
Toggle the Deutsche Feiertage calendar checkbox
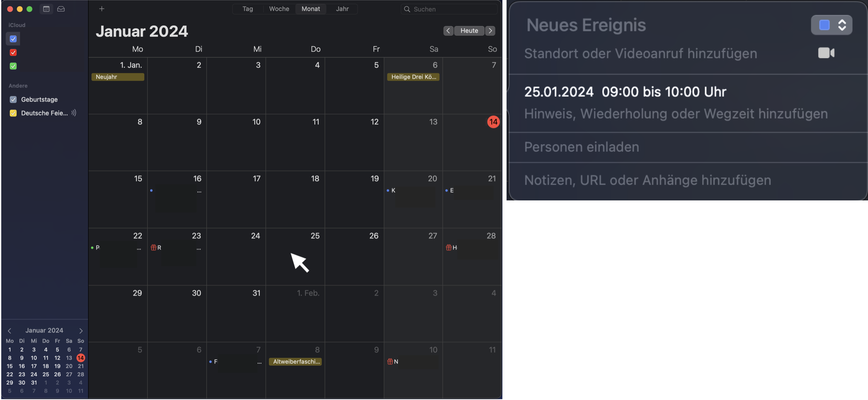tap(13, 113)
